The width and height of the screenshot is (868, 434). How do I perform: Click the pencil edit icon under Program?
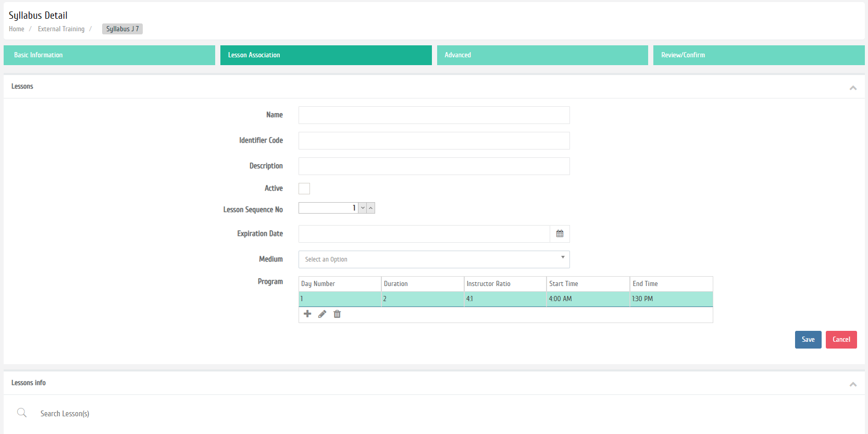322,314
